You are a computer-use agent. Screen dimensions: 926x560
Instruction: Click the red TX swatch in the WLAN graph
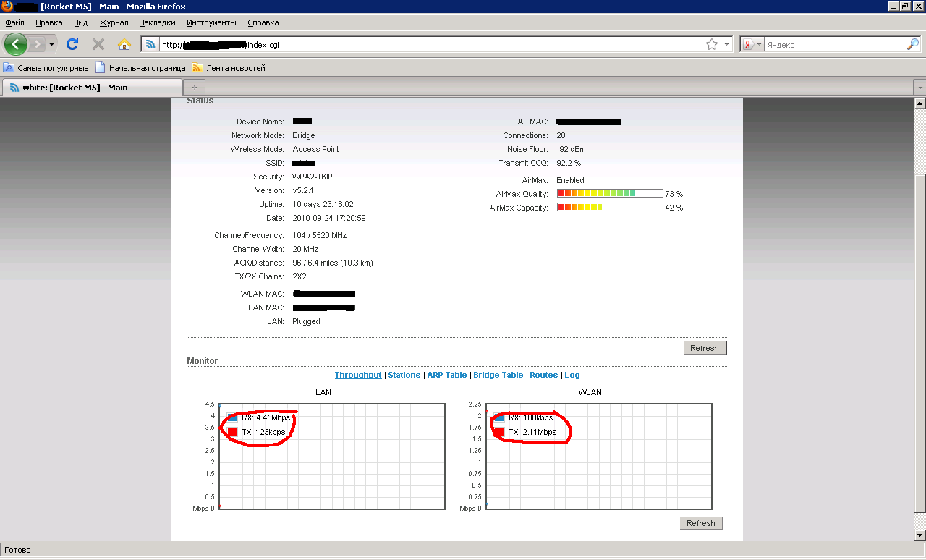(499, 432)
